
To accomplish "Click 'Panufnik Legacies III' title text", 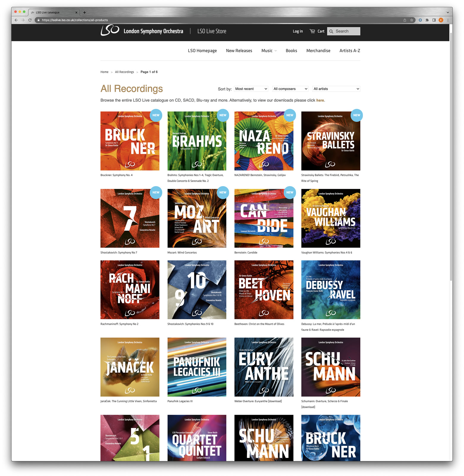I will [x=180, y=401].
